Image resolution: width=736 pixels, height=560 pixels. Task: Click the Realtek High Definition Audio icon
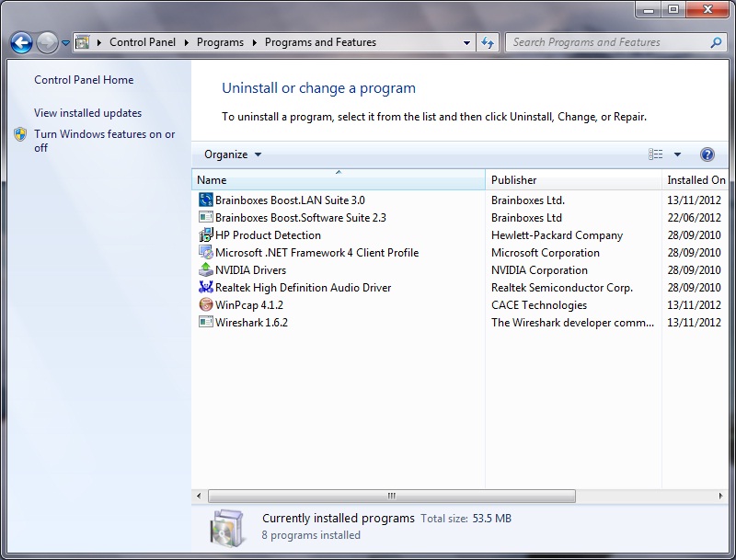tap(206, 288)
